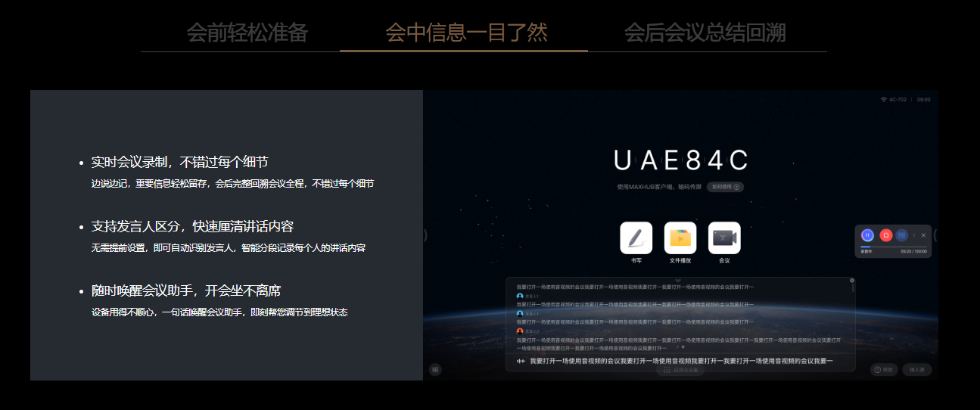Open the 会后会议总结回溯 tab

(705, 33)
